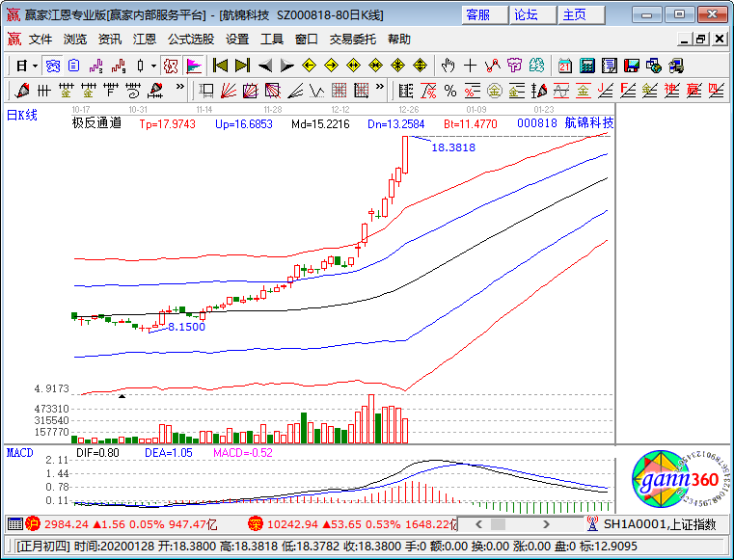Image resolution: width=734 pixels, height=560 pixels.
Task: Select the red pencil drawing tool
Action: point(21,91)
